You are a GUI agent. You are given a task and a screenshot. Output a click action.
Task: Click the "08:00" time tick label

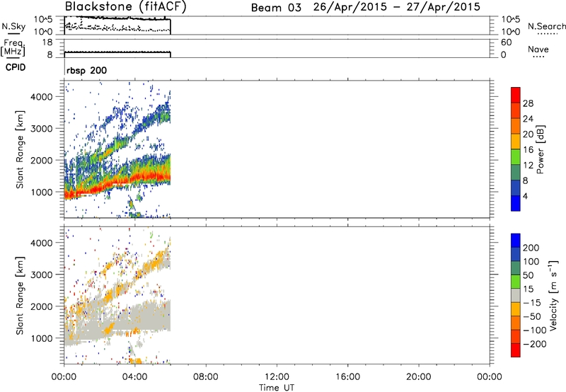click(206, 377)
